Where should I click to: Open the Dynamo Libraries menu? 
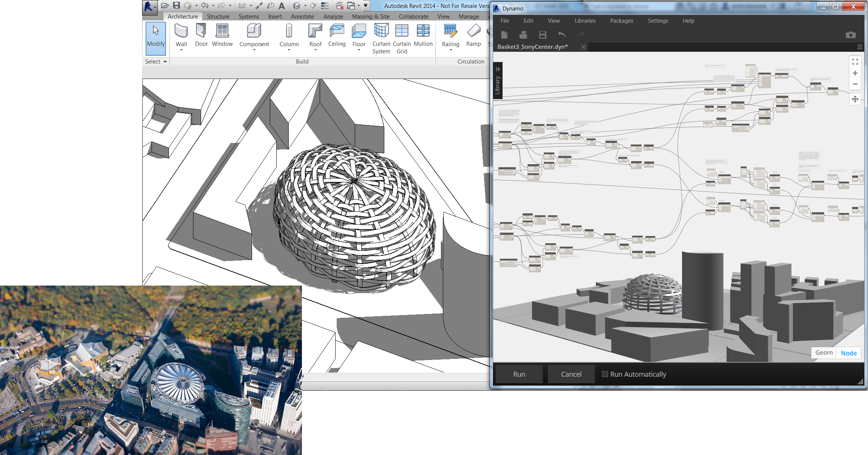[x=585, y=21]
